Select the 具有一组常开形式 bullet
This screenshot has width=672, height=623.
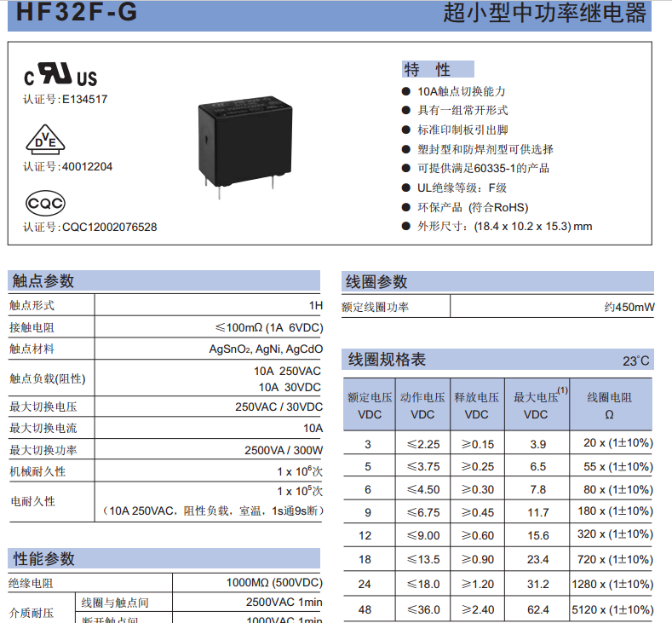coord(462,111)
